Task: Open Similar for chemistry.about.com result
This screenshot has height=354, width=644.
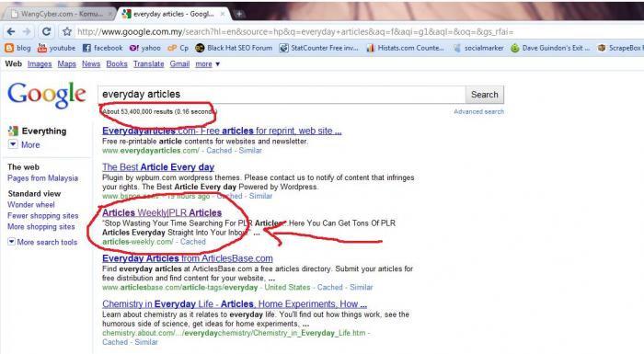Action: pos(146,342)
